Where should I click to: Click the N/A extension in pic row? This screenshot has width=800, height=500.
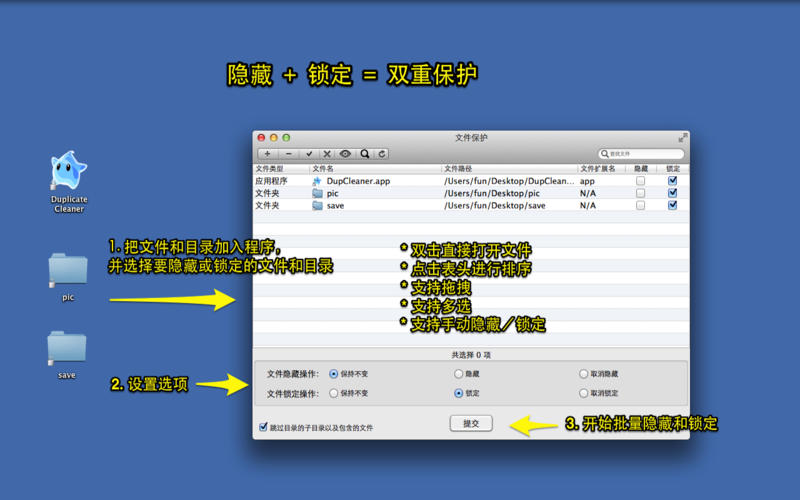point(588,193)
